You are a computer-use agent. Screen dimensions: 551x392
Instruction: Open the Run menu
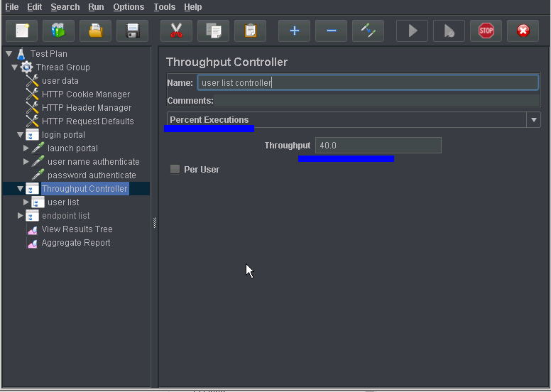point(96,7)
